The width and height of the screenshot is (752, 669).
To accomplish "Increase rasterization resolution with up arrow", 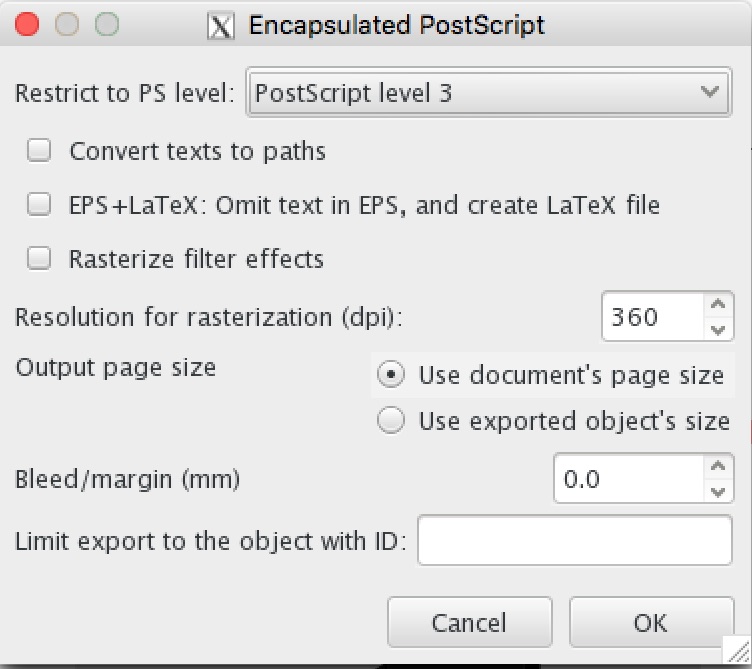I will point(717,306).
